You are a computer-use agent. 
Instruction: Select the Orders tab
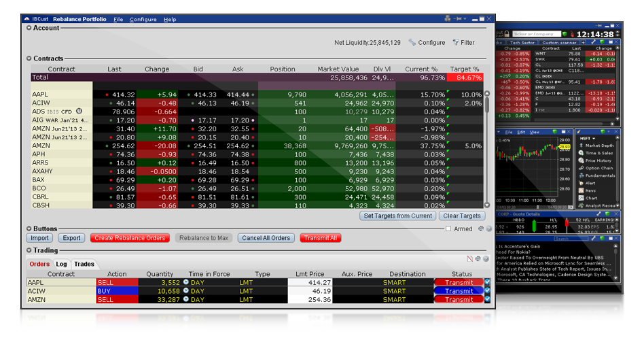[x=39, y=264]
